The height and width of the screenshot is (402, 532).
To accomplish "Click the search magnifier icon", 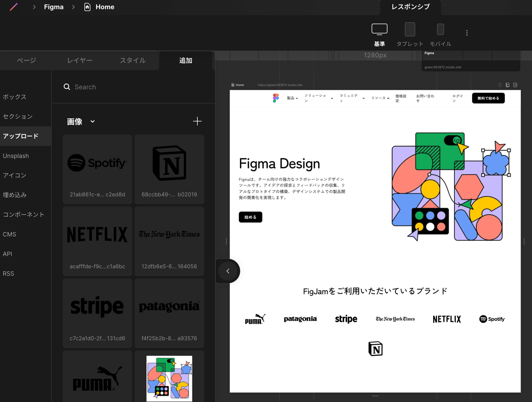I will [x=67, y=87].
